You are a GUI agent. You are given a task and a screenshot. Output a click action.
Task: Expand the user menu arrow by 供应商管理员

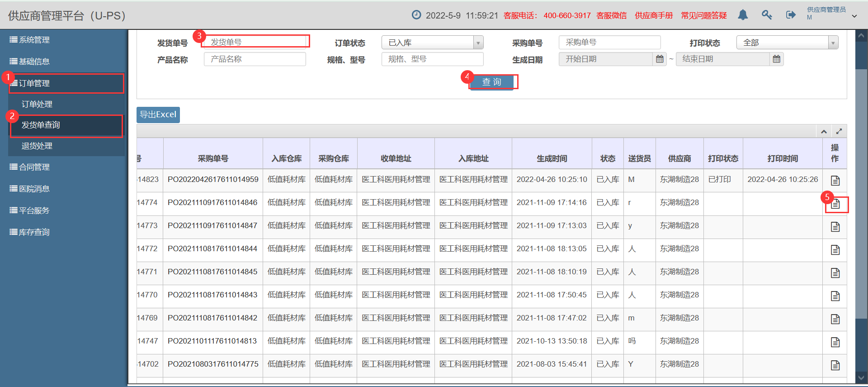tap(854, 16)
